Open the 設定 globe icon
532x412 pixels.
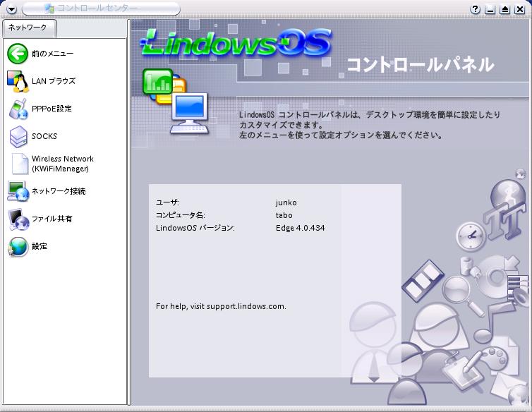coord(18,247)
